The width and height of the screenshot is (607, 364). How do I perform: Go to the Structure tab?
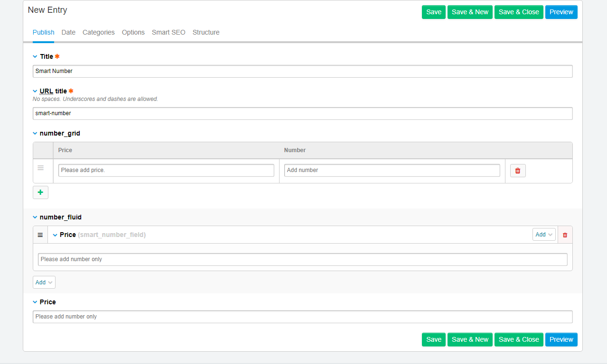coord(206,32)
